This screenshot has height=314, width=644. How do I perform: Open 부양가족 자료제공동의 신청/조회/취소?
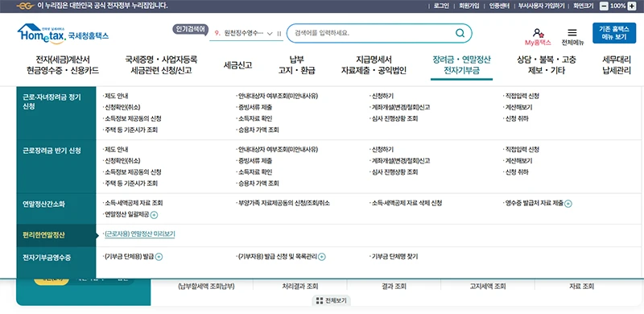coord(283,203)
